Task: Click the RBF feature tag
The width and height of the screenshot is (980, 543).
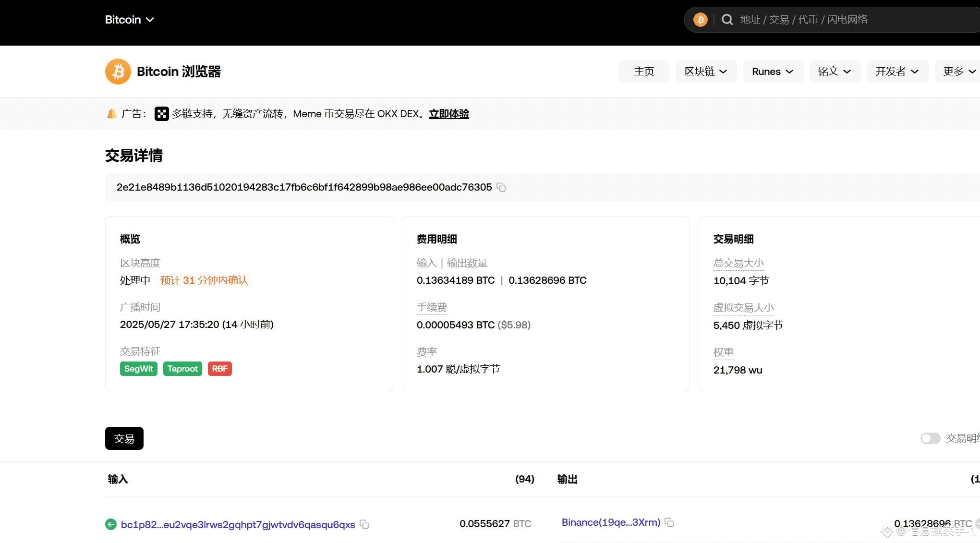Action: tap(219, 369)
